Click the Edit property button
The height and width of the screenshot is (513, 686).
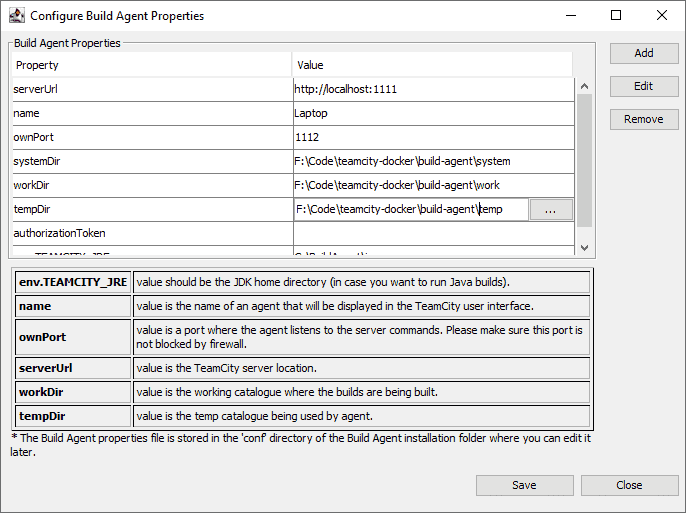coord(644,86)
